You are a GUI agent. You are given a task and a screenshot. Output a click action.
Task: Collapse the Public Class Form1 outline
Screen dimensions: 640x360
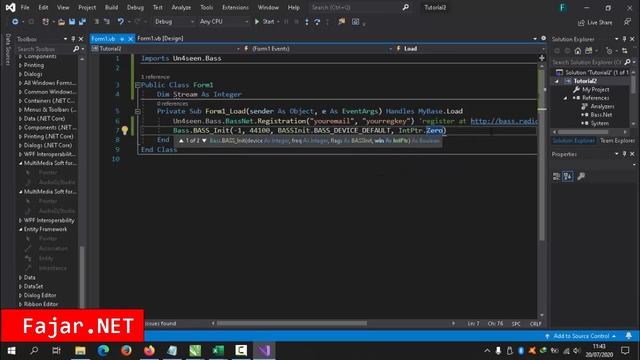138,85
